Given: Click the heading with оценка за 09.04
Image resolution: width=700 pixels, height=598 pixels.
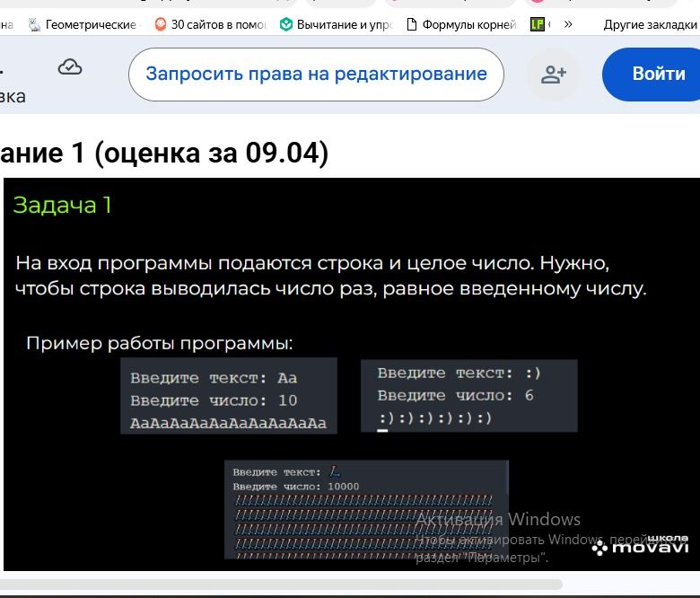Looking at the screenshot, I should (x=164, y=153).
